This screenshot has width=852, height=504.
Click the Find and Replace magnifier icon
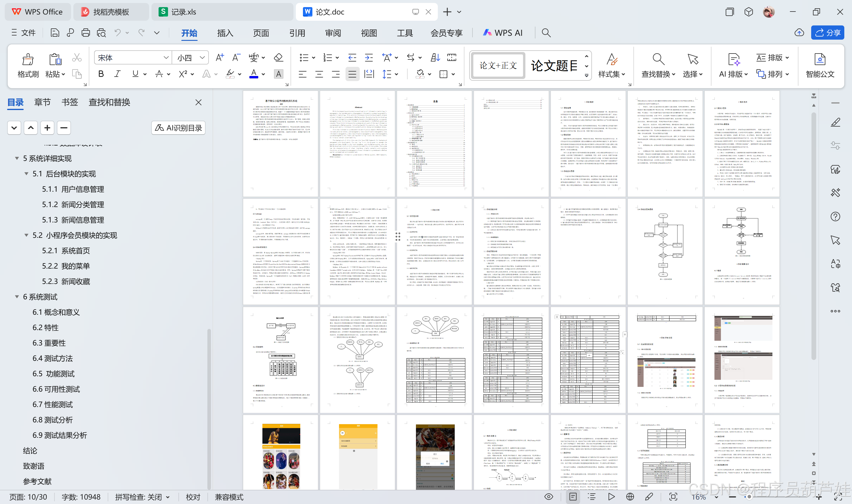(658, 59)
